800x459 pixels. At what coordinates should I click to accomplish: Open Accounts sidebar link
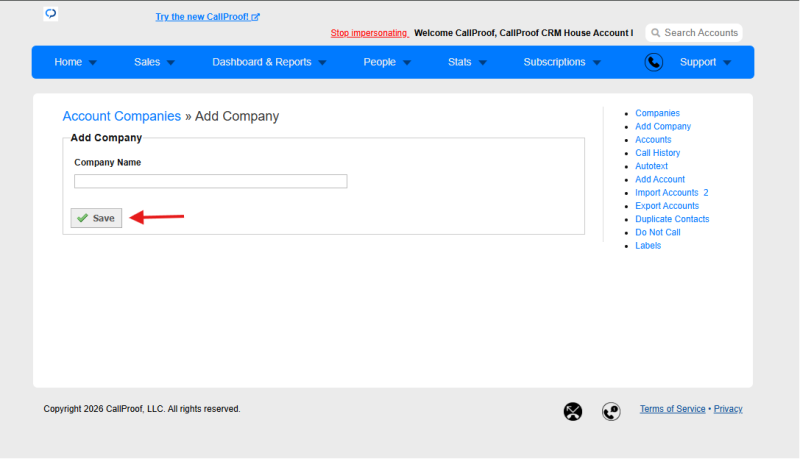pyautogui.click(x=653, y=140)
